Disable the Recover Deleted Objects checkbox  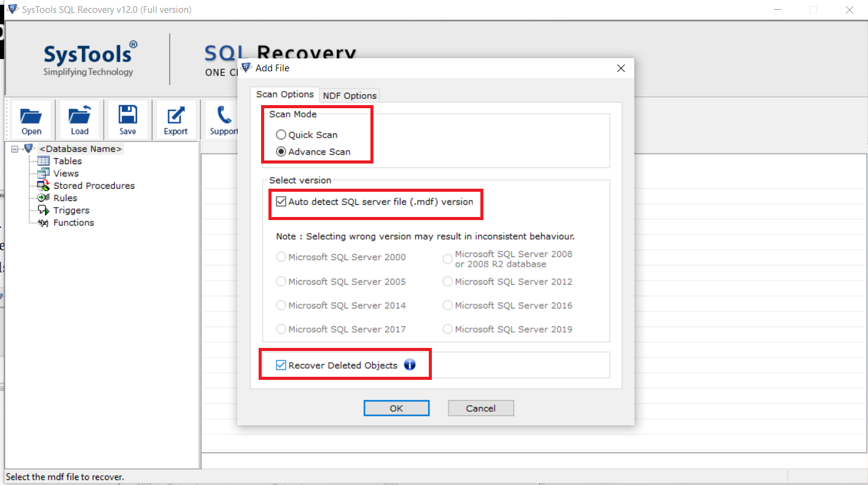point(281,365)
